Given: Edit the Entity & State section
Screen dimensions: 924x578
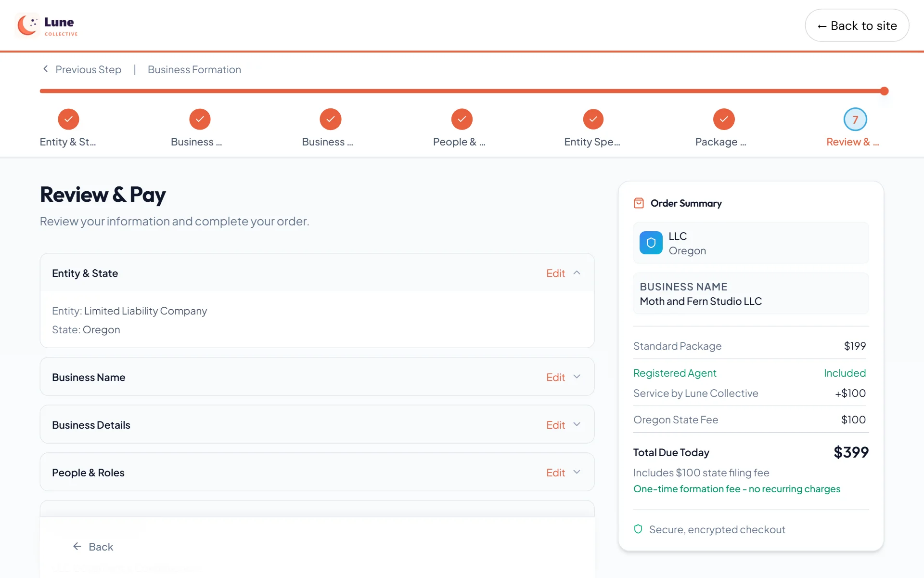Looking at the screenshot, I should click(x=555, y=273).
